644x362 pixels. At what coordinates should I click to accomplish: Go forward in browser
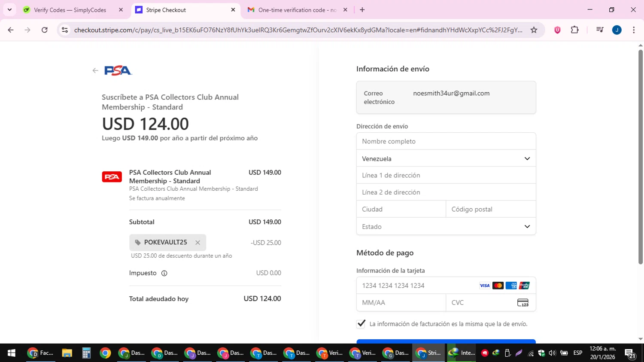(27, 30)
